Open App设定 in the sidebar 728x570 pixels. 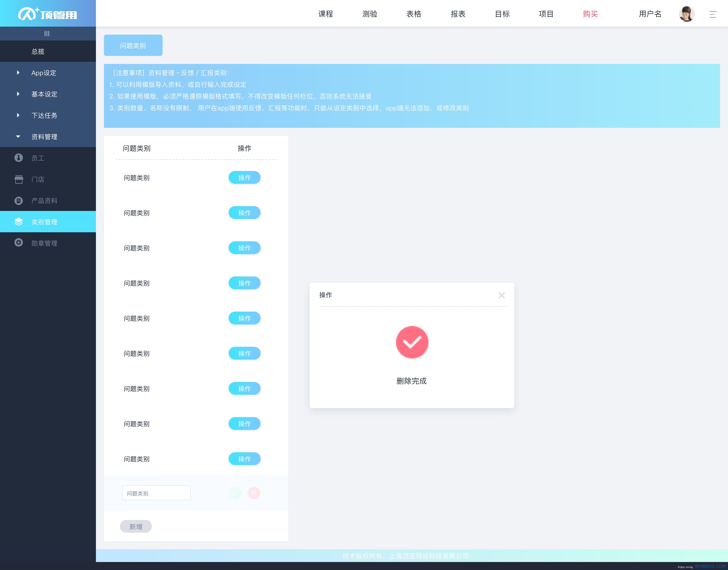pos(48,73)
